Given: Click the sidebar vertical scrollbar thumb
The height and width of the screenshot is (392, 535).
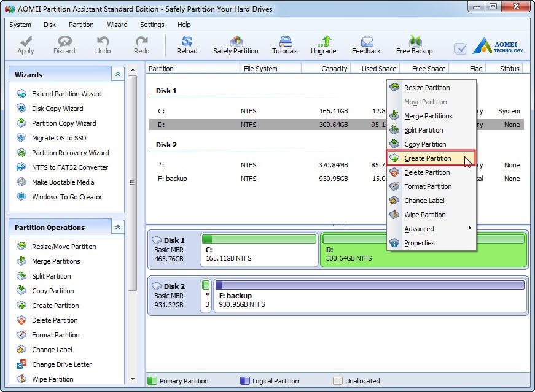Looking at the screenshot, I should (133, 183).
